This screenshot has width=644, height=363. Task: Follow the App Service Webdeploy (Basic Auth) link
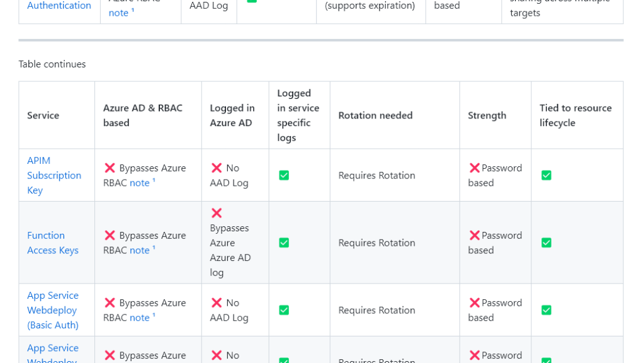[53, 310]
